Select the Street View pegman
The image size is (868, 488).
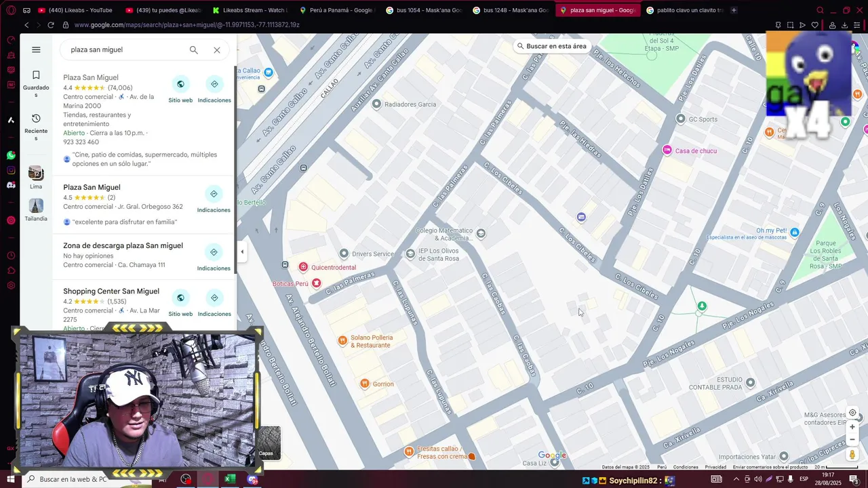[x=852, y=455]
